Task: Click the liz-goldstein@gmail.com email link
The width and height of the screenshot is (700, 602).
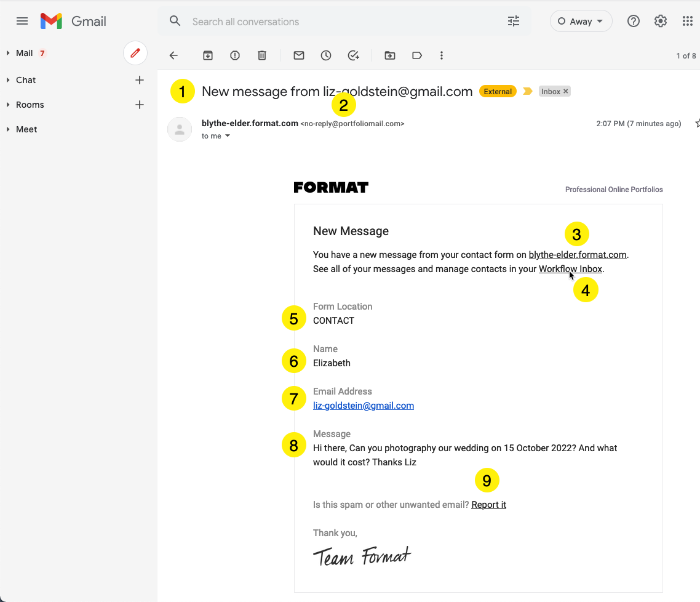Action: pyautogui.click(x=364, y=406)
